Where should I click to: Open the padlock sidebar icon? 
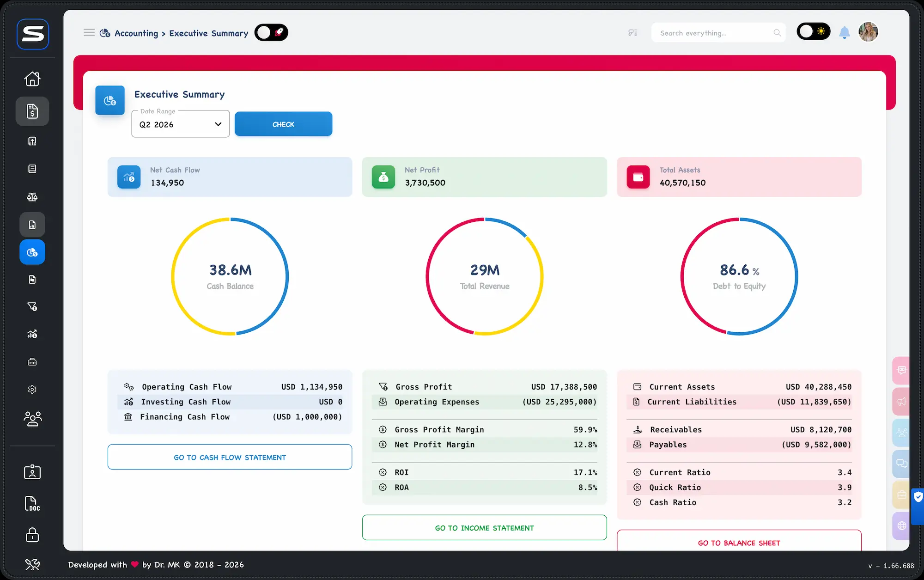click(32, 535)
